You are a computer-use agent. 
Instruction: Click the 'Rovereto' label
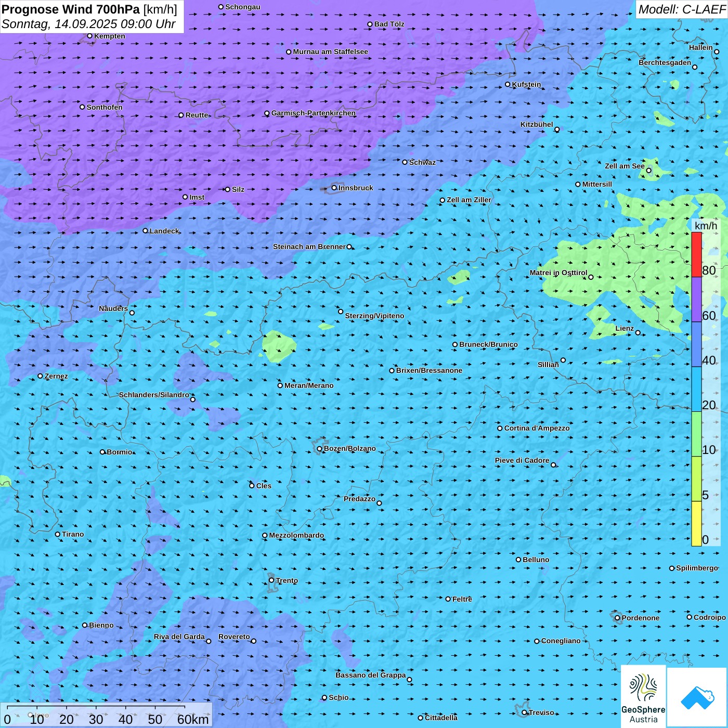coord(234,636)
